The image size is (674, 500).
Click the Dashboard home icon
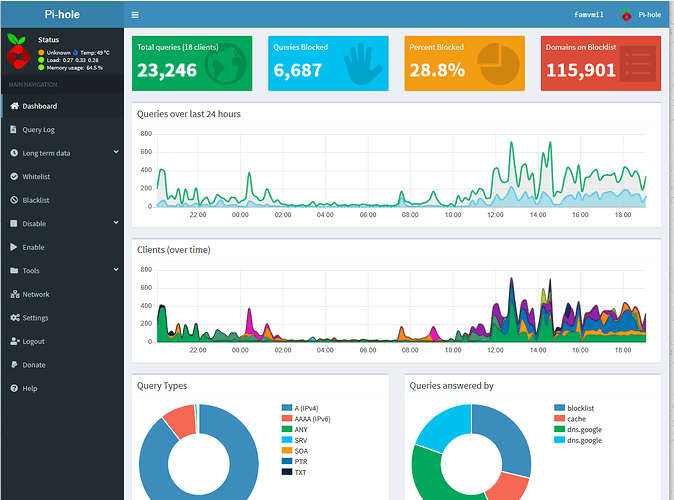[x=14, y=106]
